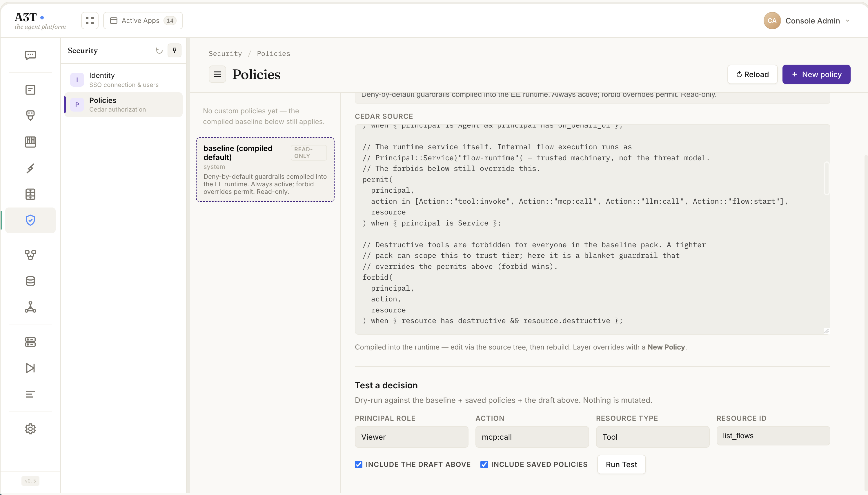Screen dimensions: 868x495
Task: Create a New policy
Action: (x=816, y=74)
